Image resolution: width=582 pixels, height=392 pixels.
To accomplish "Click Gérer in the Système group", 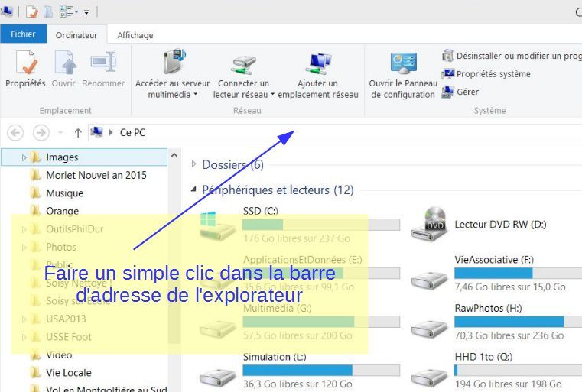I will pos(460,92).
